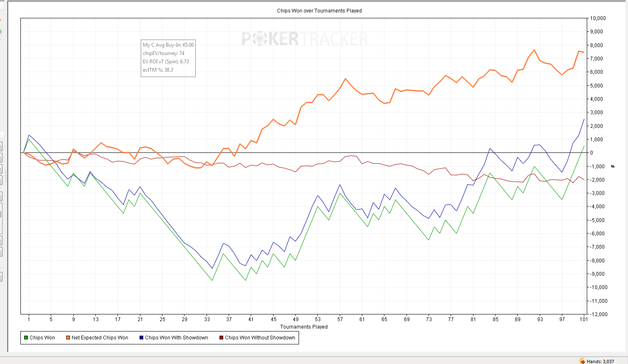Viewport: 628px width, 364px height.
Task: Click 'EV ROI v7 (Spin): 6.73' line
Action: point(166,62)
